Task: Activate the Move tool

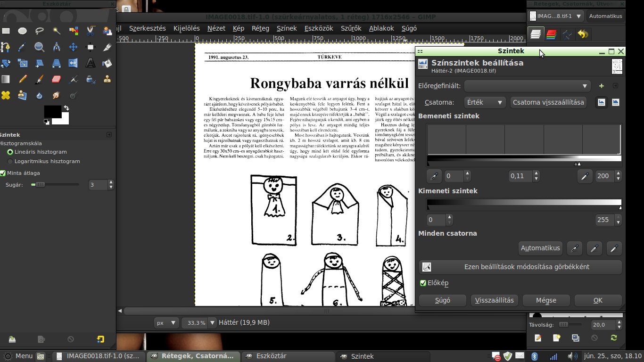Action: click(x=73, y=47)
